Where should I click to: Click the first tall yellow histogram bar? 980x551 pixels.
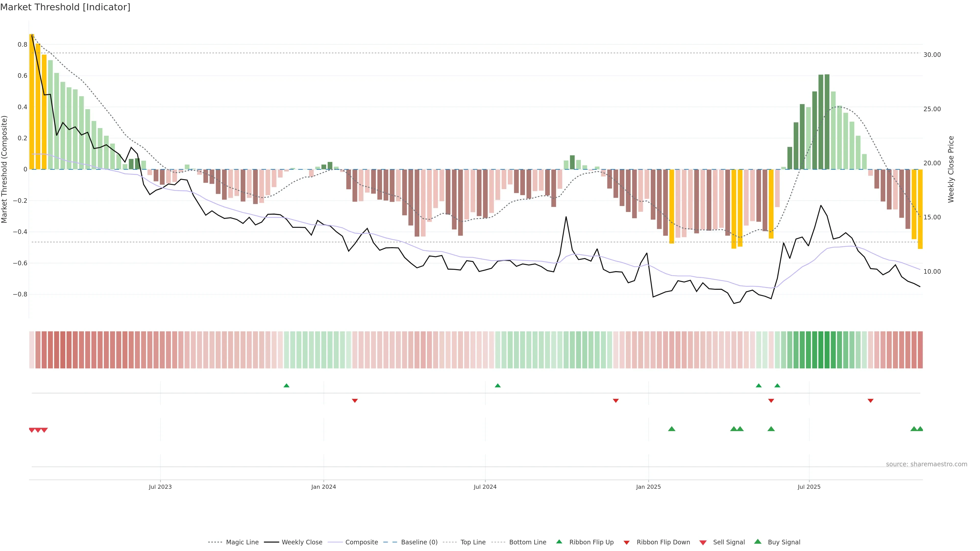[x=32, y=102]
